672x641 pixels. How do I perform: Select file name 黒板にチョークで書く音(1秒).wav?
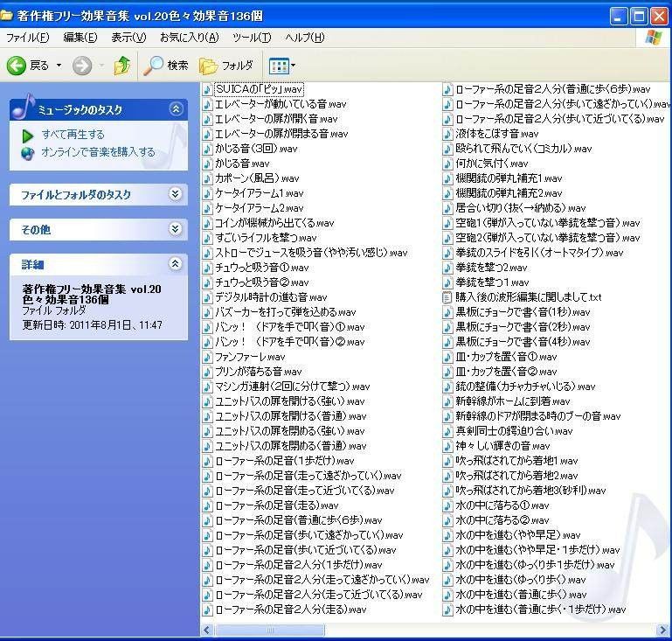click(523, 312)
